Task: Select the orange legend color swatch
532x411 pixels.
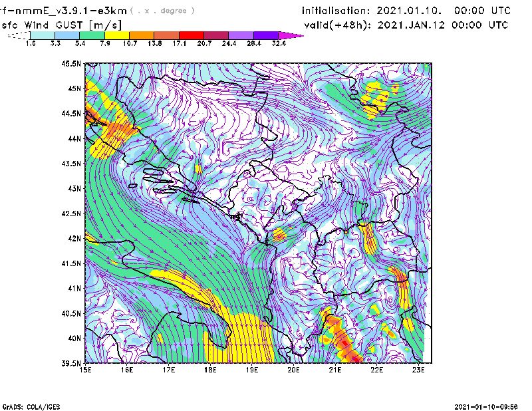Action: 142,35
